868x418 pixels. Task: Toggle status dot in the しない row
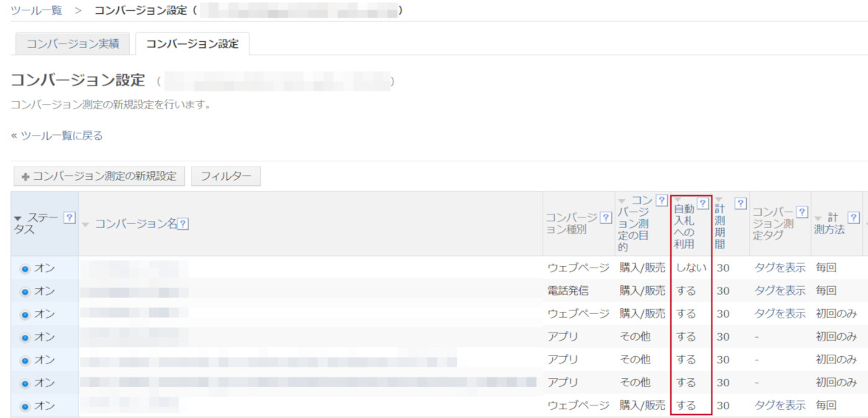tap(25, 268)
